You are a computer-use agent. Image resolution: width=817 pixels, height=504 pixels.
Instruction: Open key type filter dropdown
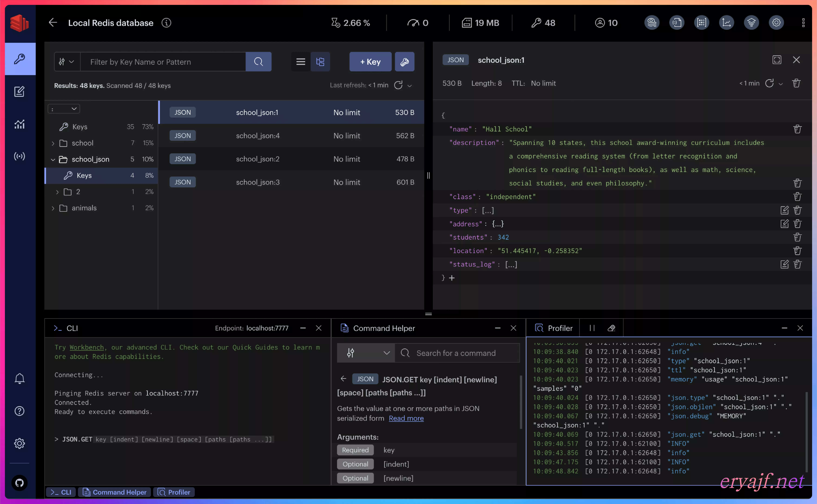click(x=67, y=62)
